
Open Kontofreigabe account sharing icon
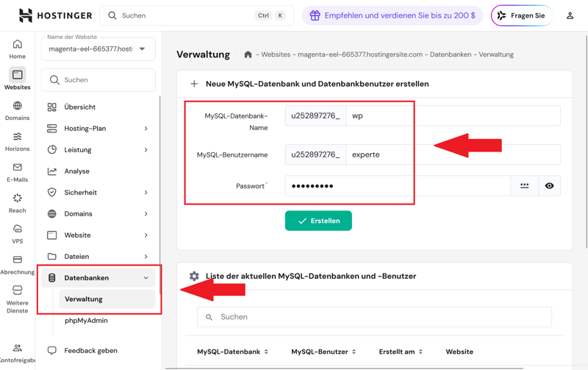17,348
